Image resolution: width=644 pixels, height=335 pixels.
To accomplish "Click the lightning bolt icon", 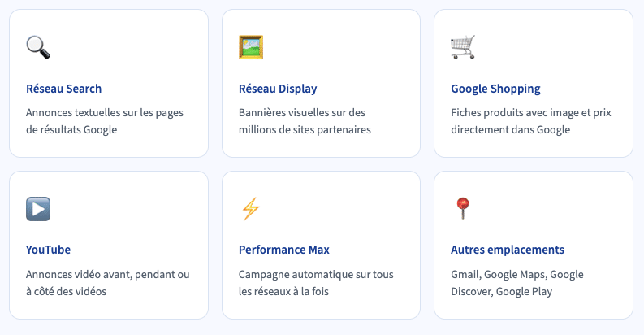I will pos(250,209).
